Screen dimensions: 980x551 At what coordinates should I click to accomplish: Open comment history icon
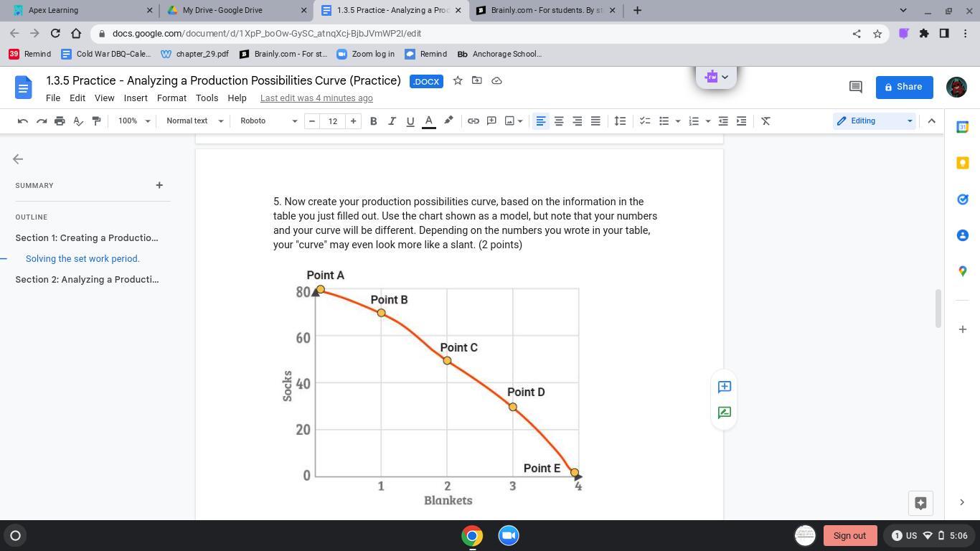click(x=855, y=87)
